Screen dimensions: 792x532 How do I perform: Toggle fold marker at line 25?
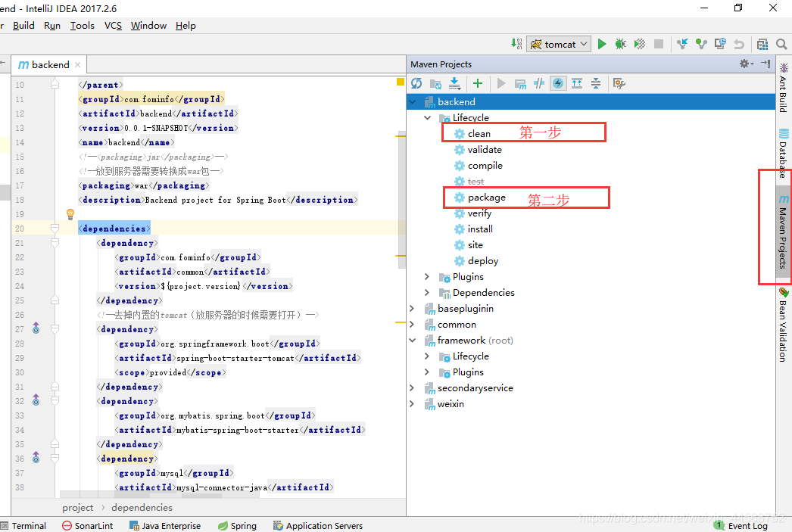coord(55,300)
